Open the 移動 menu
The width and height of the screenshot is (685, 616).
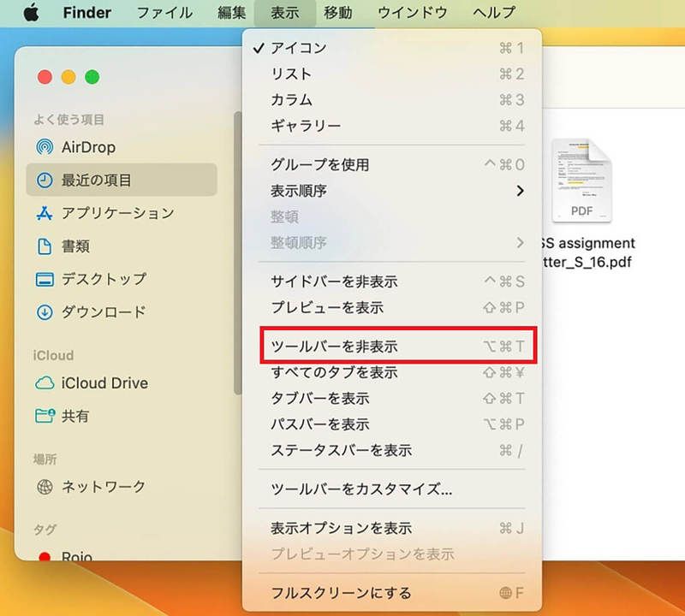pos(338,13)
